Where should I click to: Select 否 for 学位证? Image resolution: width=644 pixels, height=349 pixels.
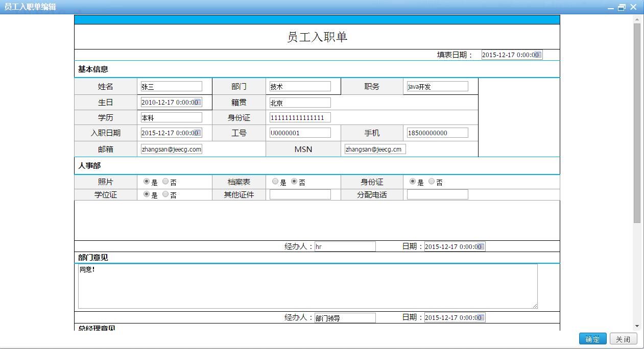(x=165, y=194)
